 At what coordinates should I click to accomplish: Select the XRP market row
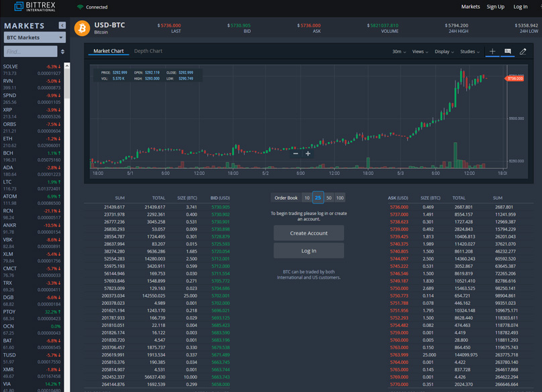[32, 113]
